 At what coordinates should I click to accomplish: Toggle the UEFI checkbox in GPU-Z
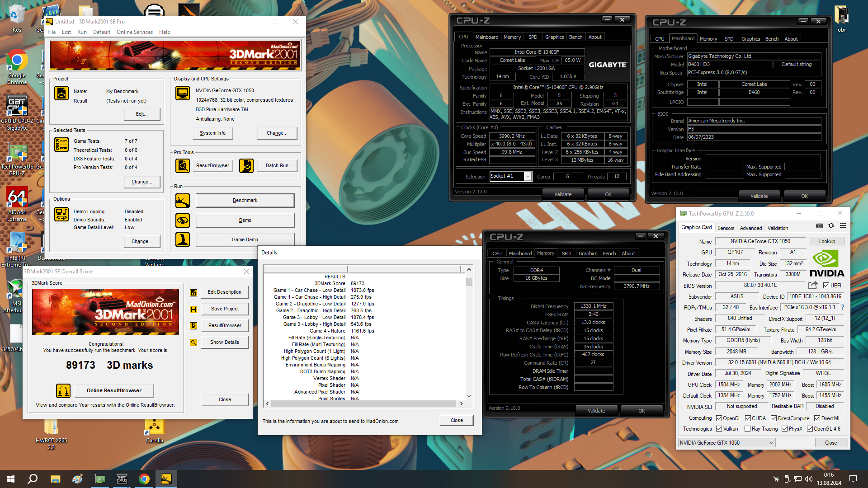pyautogui.click(x=826, y=286)
